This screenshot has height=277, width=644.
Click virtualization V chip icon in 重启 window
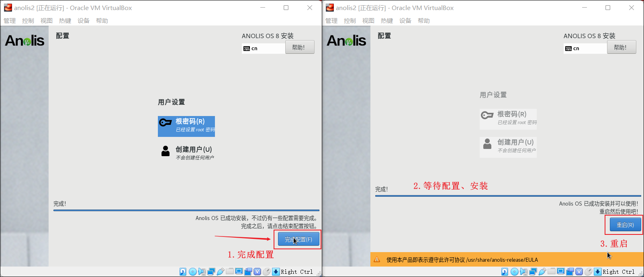click(x=579, y=272)
